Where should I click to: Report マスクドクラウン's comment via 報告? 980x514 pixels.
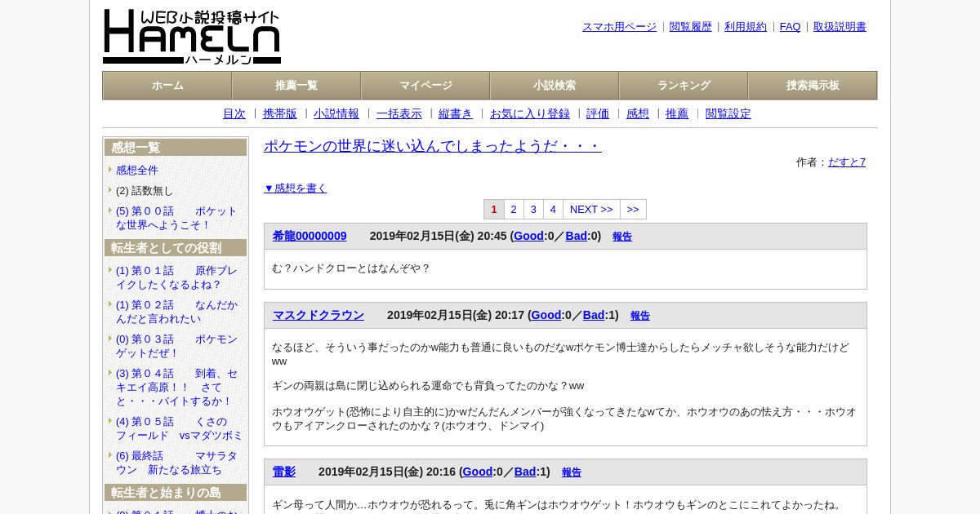(x=640, y=317)
